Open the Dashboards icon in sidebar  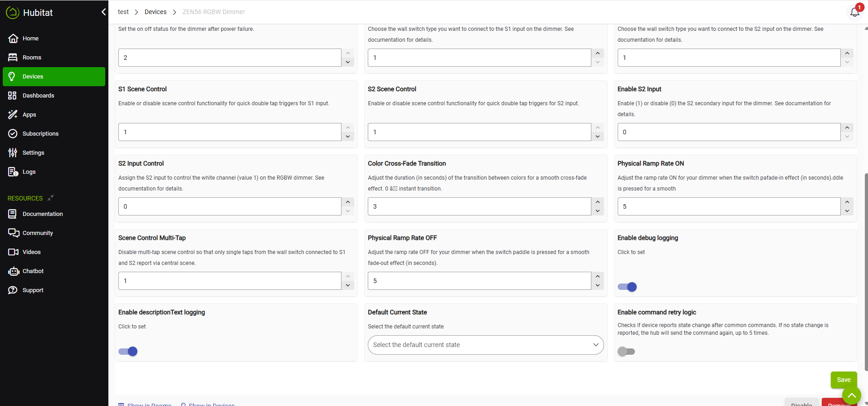pyautogui.click(x=13, y=96)
